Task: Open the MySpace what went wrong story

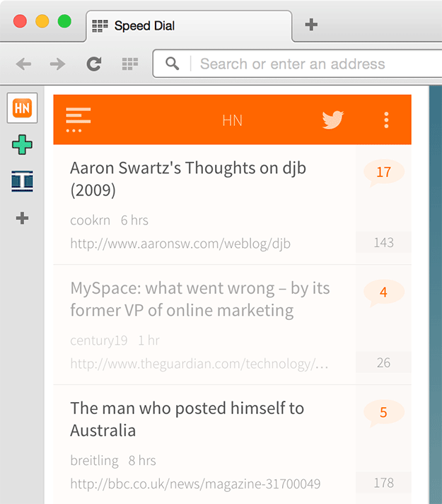Action: pos(200,299)
